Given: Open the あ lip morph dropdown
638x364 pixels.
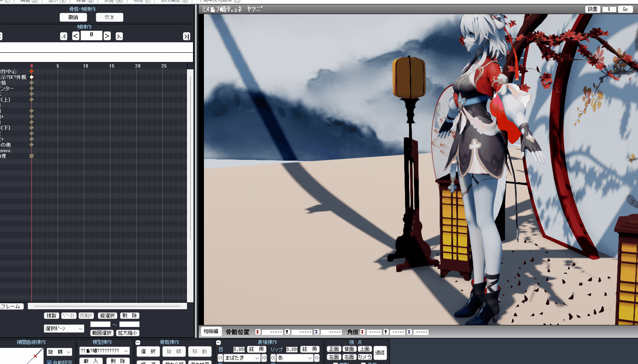Looking at the screenshot, I should pyautogui.click(x=295, y=358).
